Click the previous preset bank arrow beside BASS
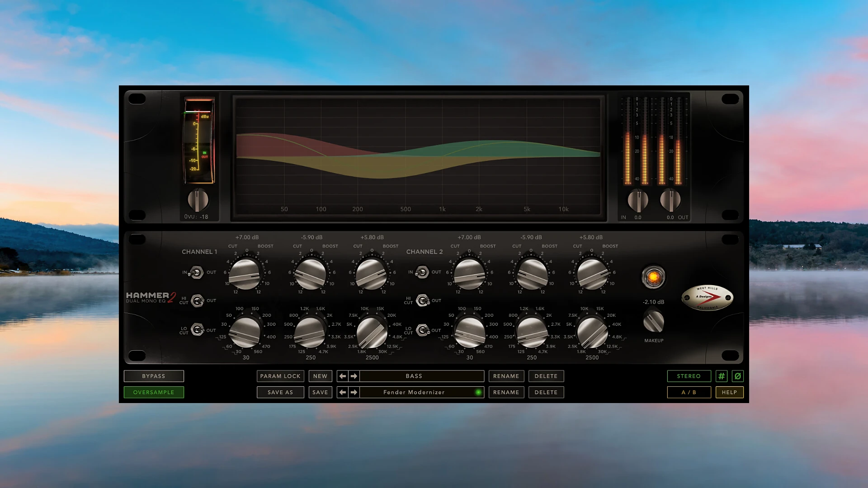 tap(343, 376)
